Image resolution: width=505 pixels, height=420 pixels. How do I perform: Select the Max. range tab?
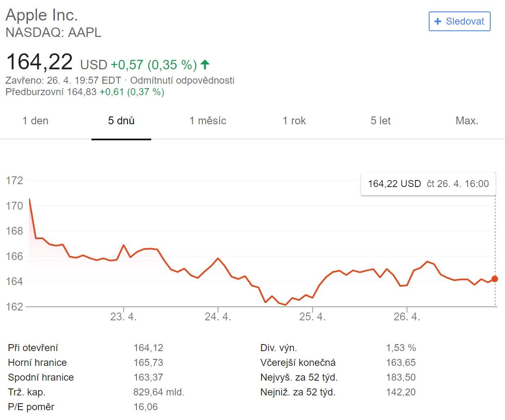click(x=467, y=121)
